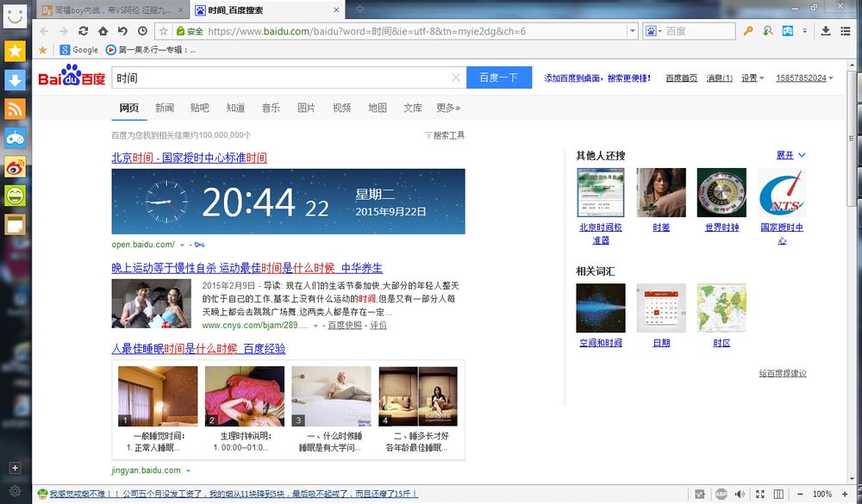Open the Google bookmark in the bookmarks bar
Screen dimensions: 862x504
pyautogui.click(x=79, y=50)
